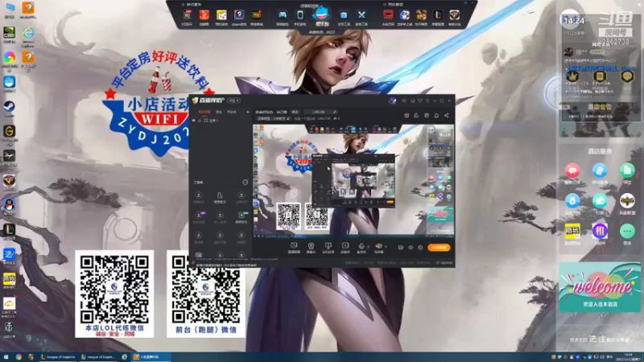Click the share icon above the preview
The image size is (644, 362).
point(447,116)
